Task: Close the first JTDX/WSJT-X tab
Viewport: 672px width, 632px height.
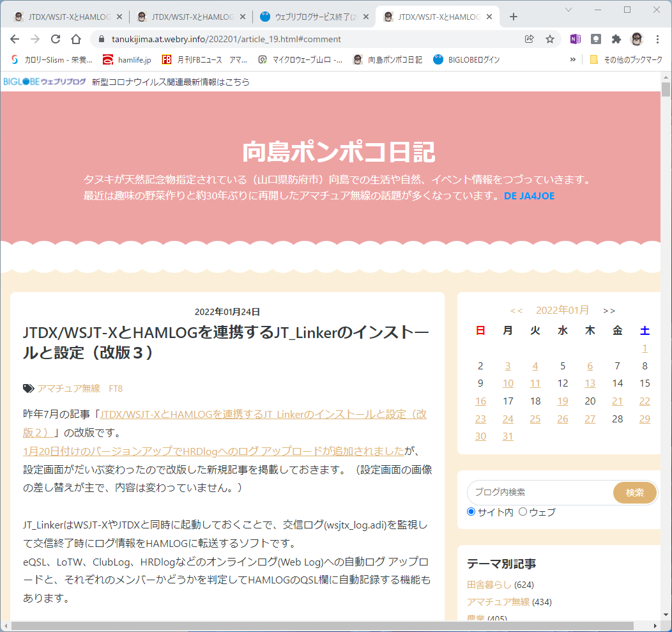Action: click(x=119, y=17)
